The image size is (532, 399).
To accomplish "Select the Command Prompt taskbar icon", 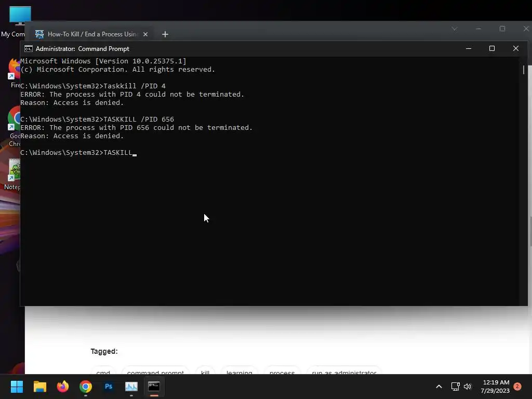I will coord(154,387).
